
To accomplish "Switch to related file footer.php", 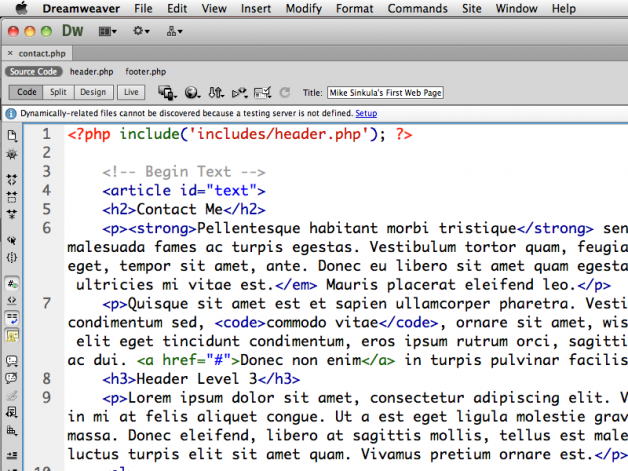I will pyautogui.click(x=145, y=72).
